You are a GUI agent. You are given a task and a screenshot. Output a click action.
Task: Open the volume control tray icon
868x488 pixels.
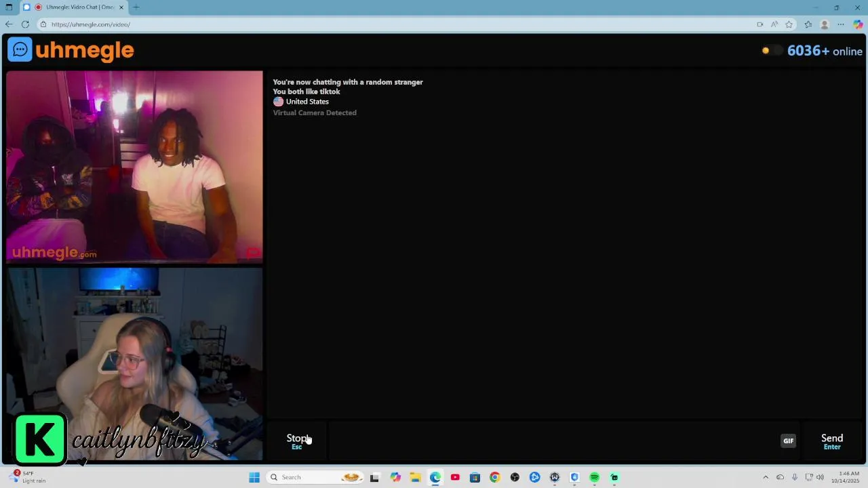click(821, 477)
